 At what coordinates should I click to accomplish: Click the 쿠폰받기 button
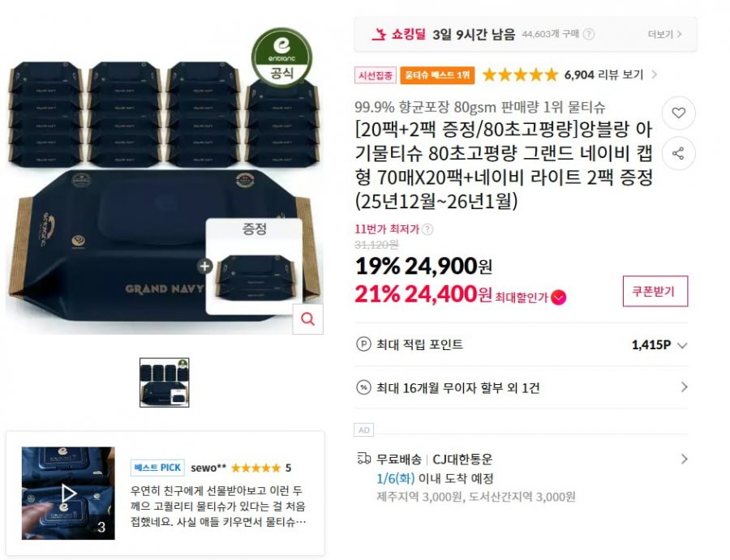[655, 292]
